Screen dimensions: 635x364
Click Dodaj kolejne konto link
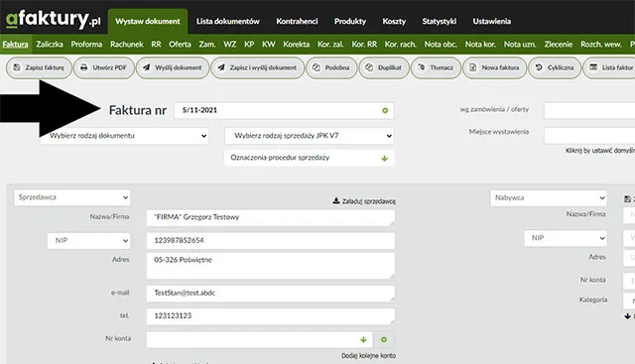pyautogui.click(x=368, y=355)
